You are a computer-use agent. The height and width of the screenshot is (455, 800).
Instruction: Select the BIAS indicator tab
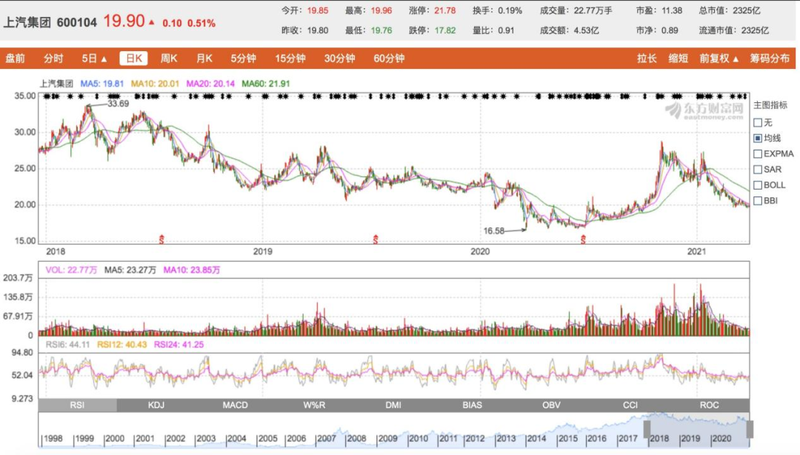pos(472,405)
